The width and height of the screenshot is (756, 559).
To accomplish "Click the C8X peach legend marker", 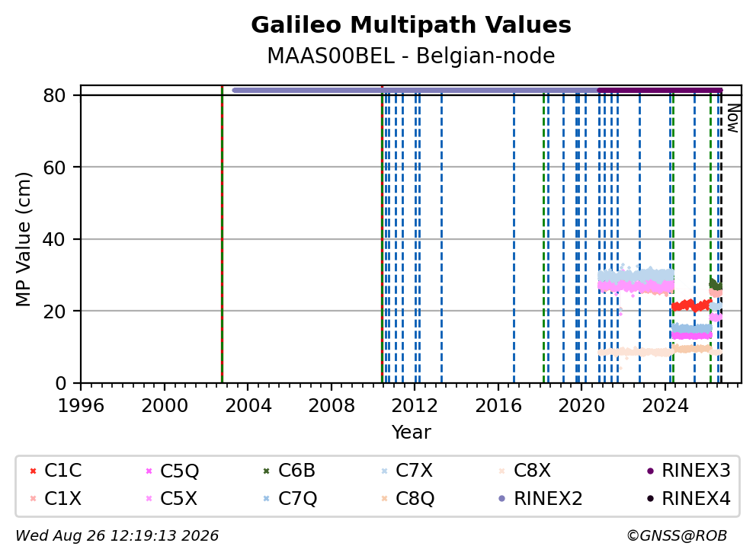I will 502,471.
